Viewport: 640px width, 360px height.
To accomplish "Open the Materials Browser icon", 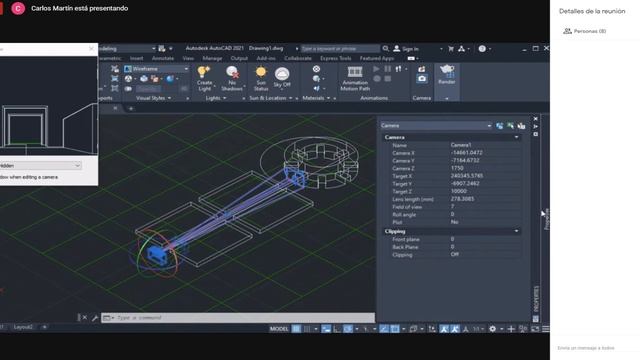I will tap(316, 69).
